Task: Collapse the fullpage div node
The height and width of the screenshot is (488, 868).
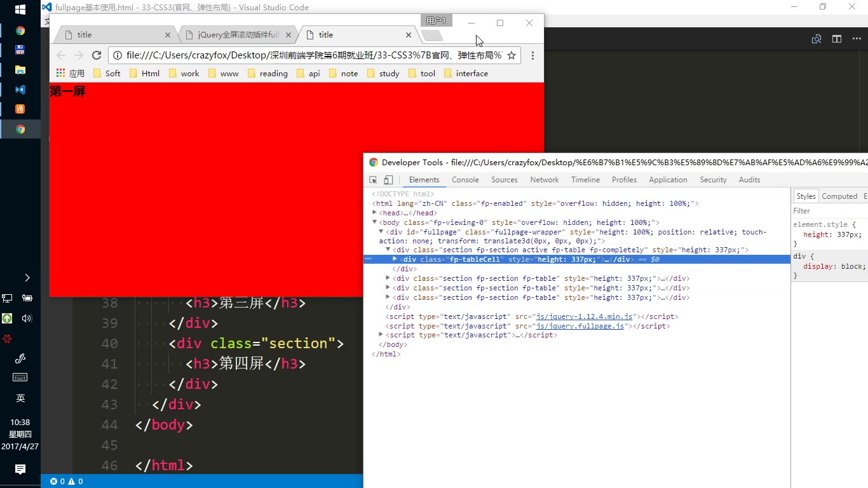Action: click(x=381, y=232)
